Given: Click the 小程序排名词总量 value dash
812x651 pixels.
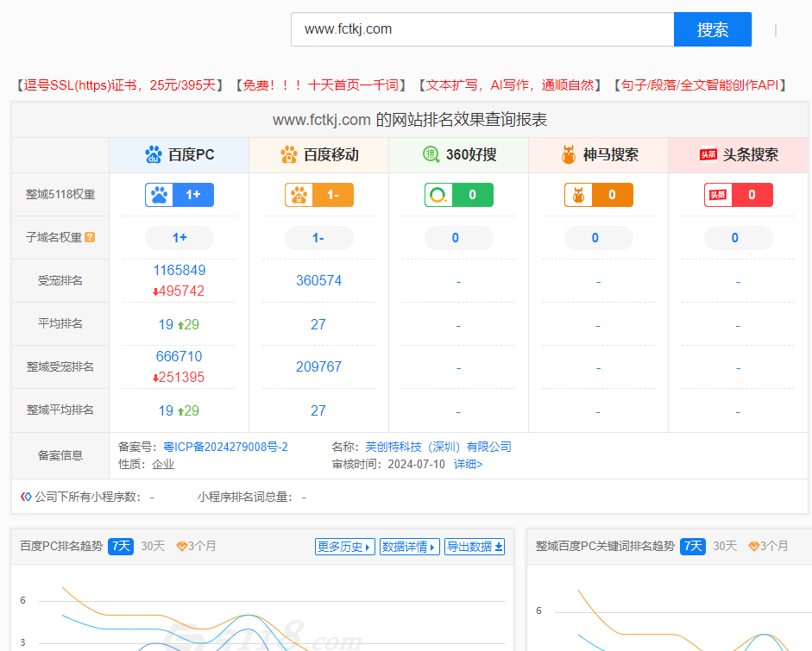Looking at the screenshot, I should [304, 498].
